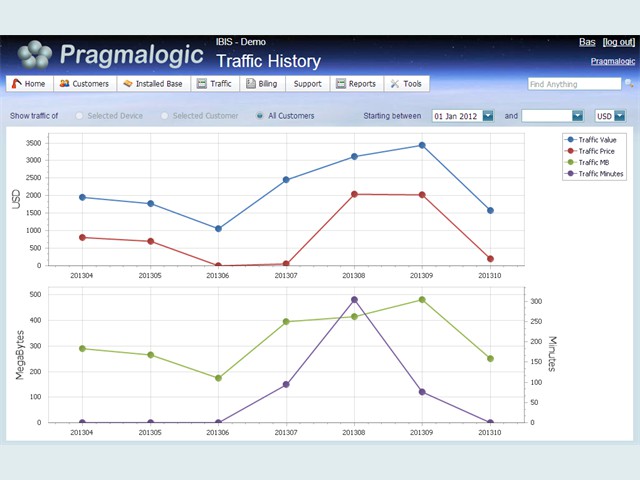Screen dimensions: 640x480
Task: Open the end date dropdown arrow
Action: pos(577,116)
